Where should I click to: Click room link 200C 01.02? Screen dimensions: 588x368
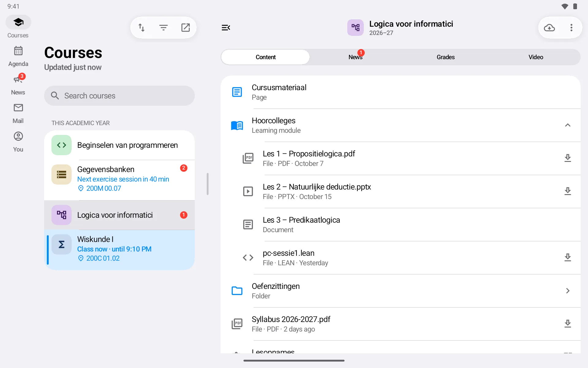coord(99,258)
